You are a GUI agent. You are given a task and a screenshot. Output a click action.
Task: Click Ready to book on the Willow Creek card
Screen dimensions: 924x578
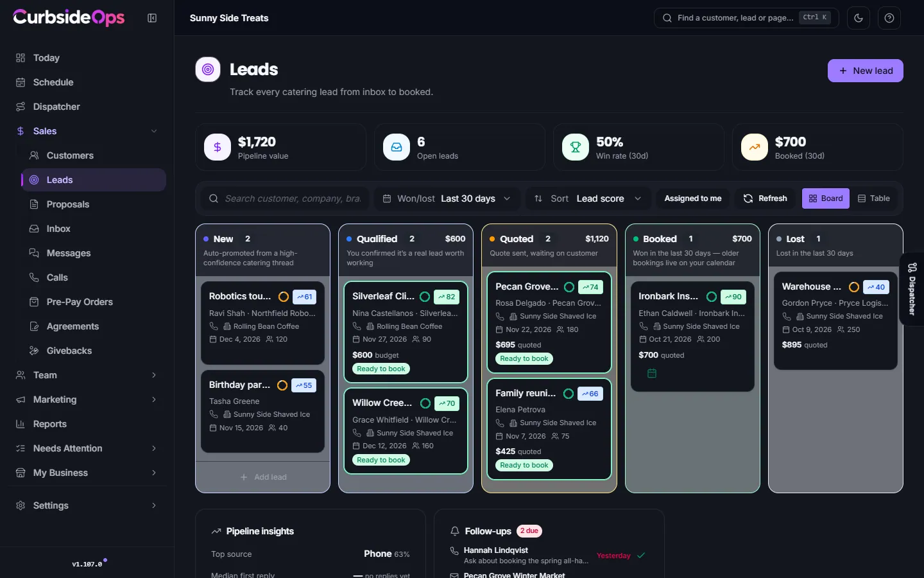pos(381,460)
